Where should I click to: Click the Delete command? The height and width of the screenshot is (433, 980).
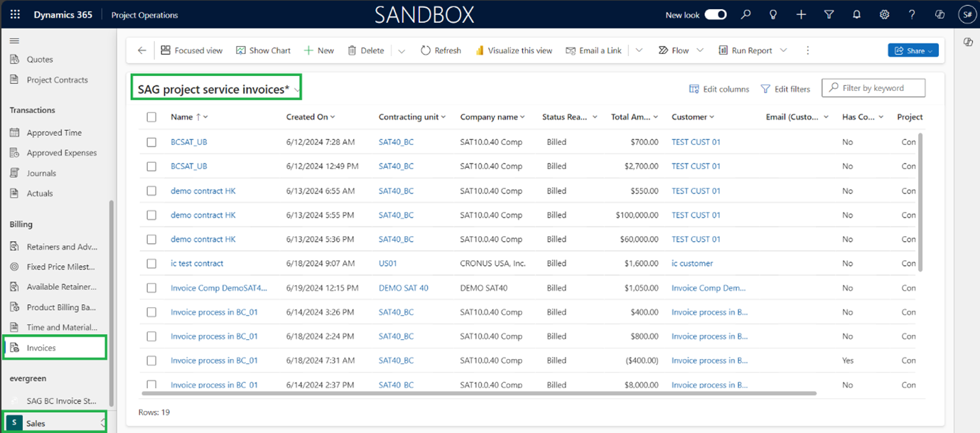(x=365, y=50)
